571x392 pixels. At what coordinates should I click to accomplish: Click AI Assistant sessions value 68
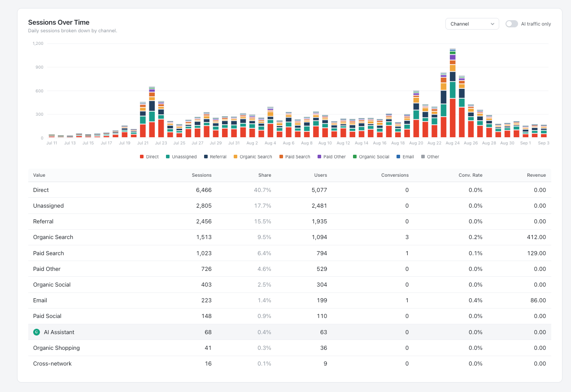(x=208, y=332)
